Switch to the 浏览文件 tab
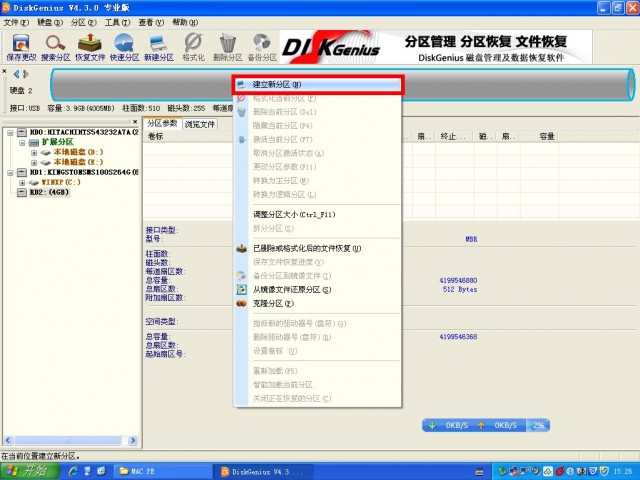Viewport: 640px width, 480px height. click(200, 124)
